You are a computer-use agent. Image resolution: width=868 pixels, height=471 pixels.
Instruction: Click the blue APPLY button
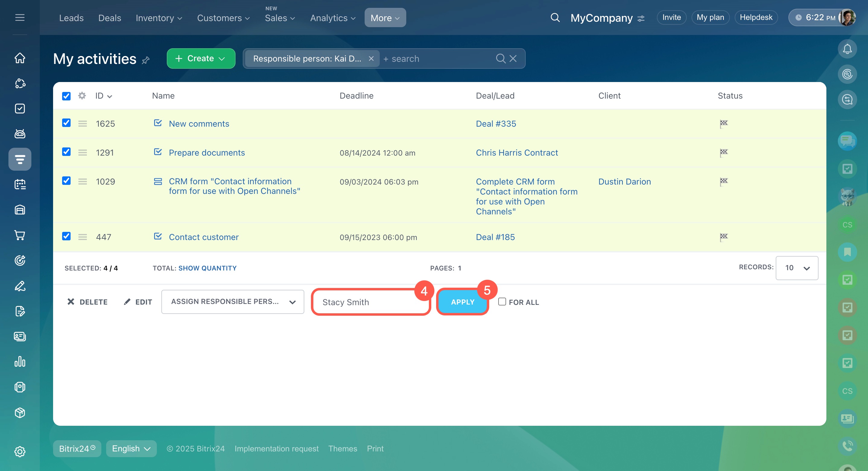point(462,302)
